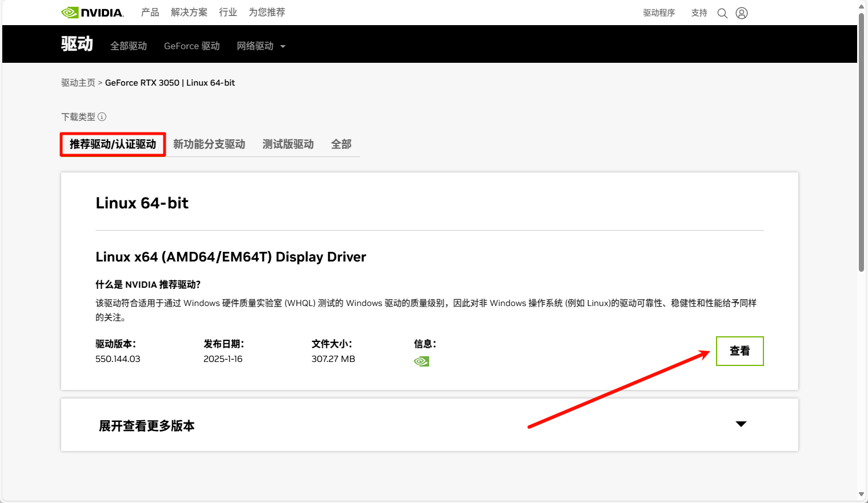
Task: Open the 行业 menu
Action: coord(228,13)
